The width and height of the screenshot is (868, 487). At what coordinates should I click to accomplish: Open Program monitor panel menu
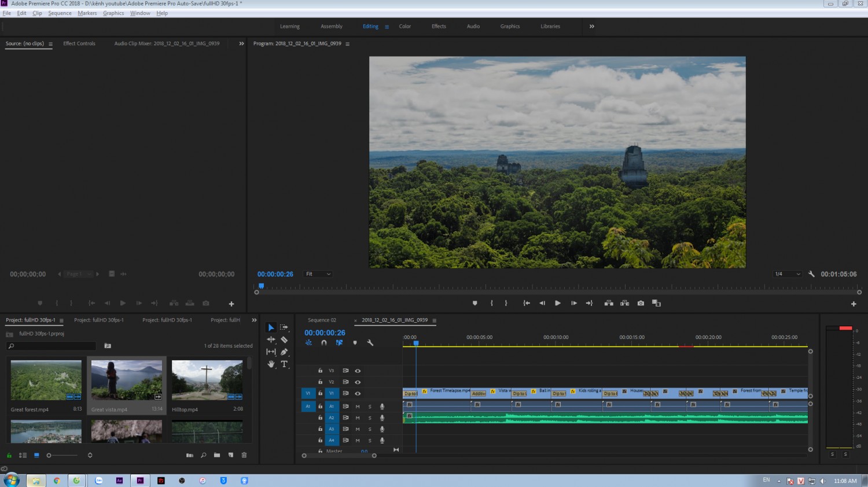pyautogui.click(x=347, y=44)
